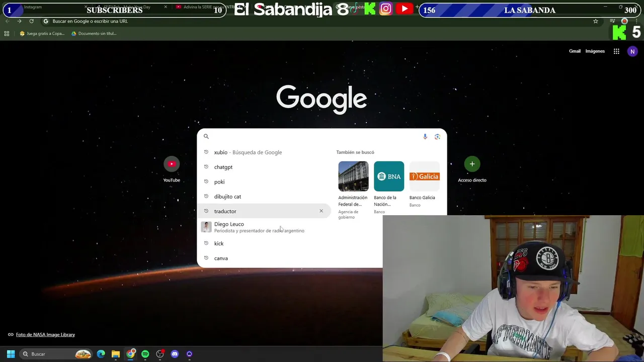
Task: Reload the page in Chrome
Action: tap(31, 21)
